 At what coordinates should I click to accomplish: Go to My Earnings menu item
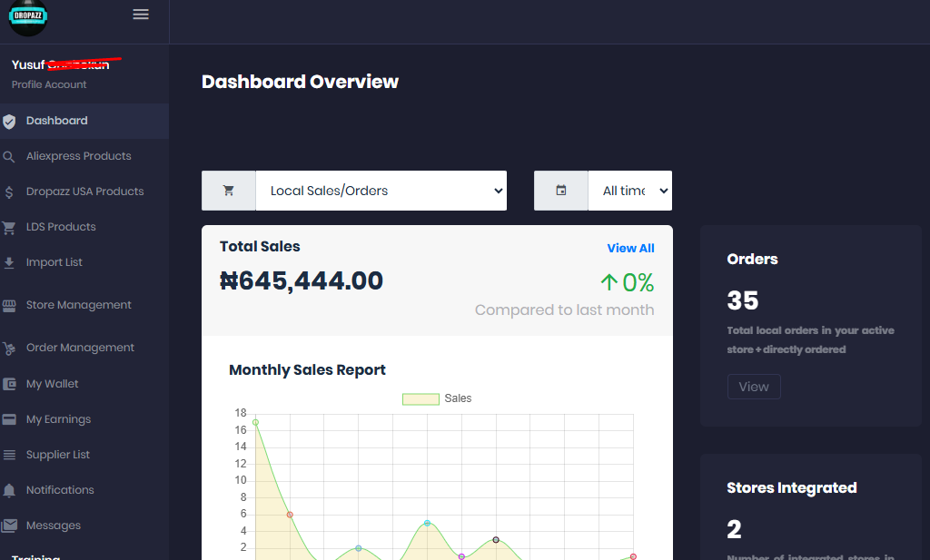58,419
